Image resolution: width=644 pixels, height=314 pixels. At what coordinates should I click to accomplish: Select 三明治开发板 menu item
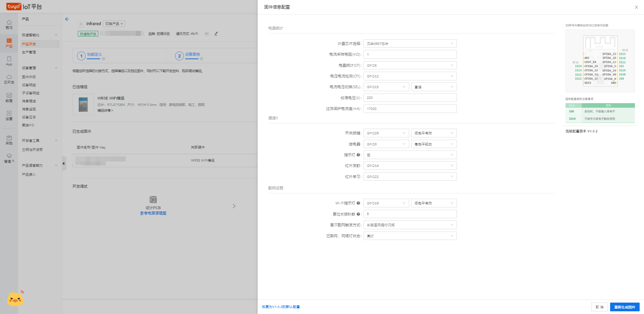[32, 150]
